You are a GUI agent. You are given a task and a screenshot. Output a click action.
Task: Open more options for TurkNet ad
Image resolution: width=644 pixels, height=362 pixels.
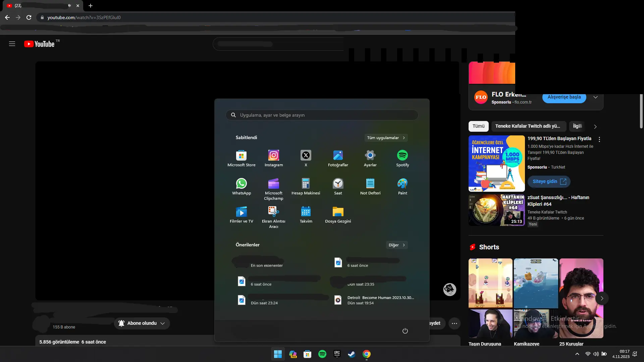[x=599, y=139]
